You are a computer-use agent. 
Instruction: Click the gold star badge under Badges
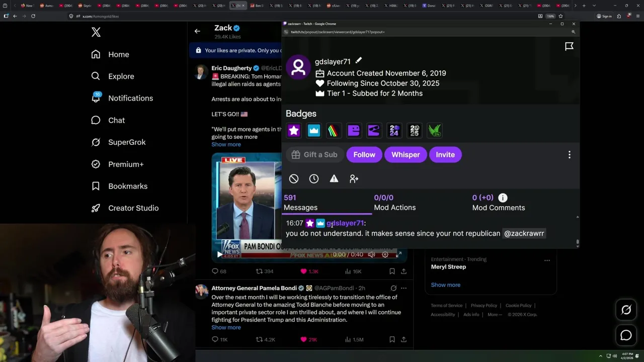coord(294,131)
